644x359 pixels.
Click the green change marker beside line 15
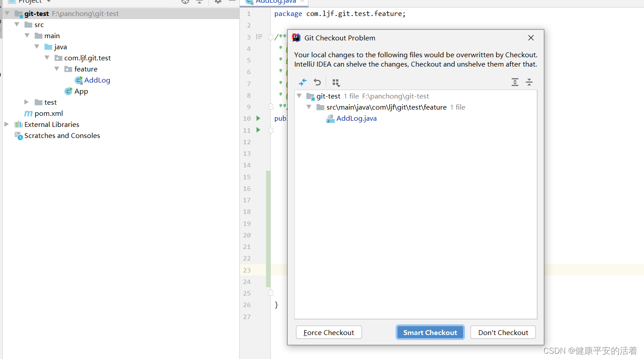coord(268,177)
